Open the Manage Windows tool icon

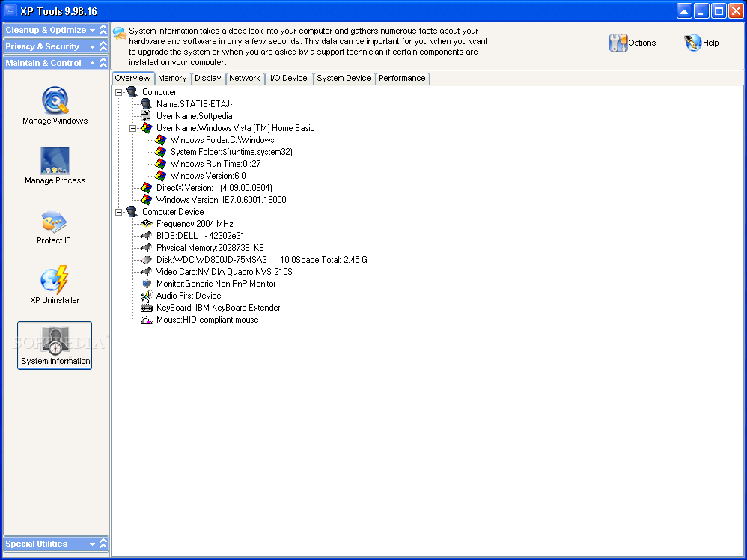coord(55,100)
